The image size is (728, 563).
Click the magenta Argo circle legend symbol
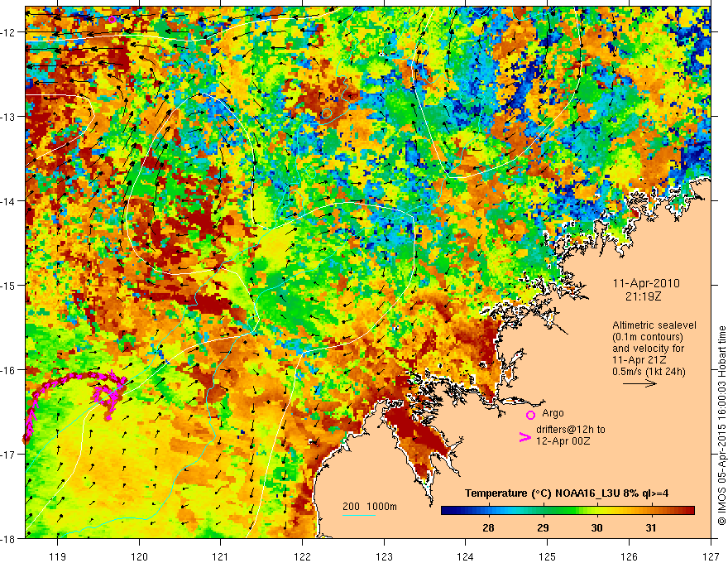pyautogui.click(x=530, y=415)
